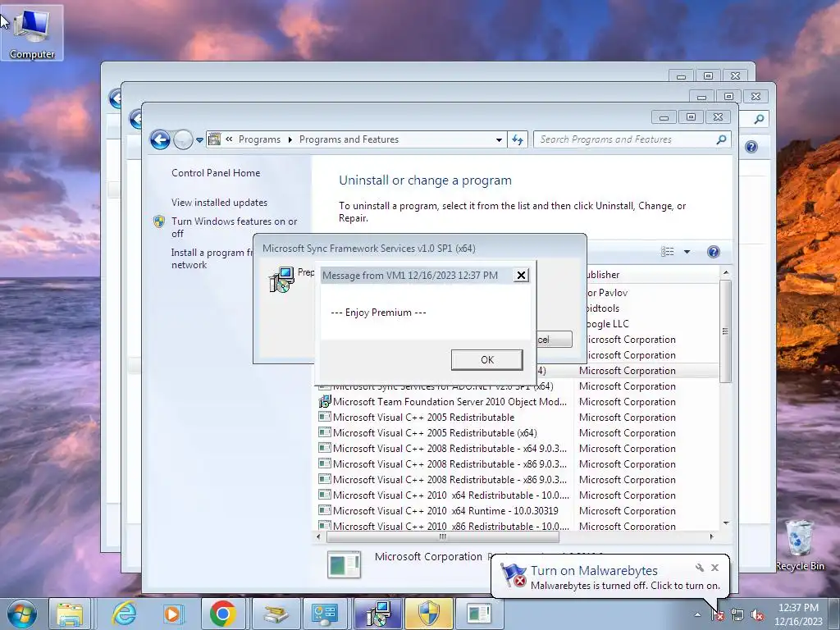840x630 pixels.
Task: Show hidden tray icons arrow
Action: pyautogui.click(x=697, y=615)
